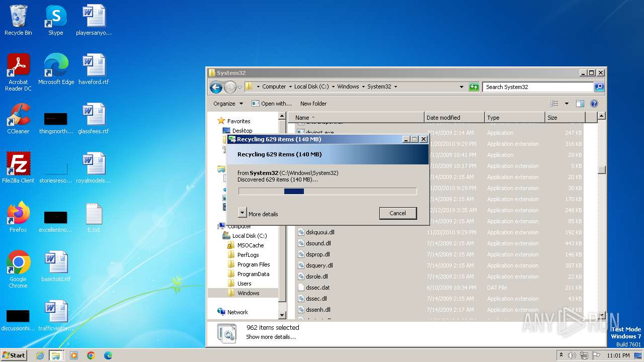Select basictold.rtf desktop file
644x362 pixels.
pyautogui.click(x=56, y=266)
